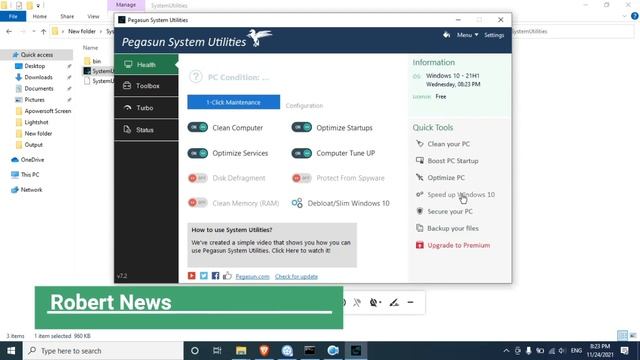Open the Configuration link
The width and height of the screenshot is (640, 360).
point(304,106)
